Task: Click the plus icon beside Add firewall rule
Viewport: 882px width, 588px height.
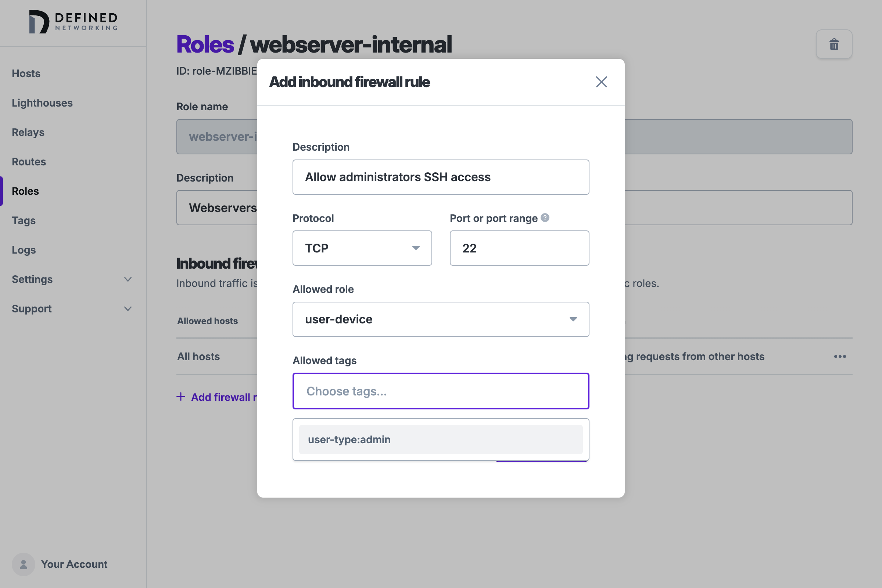Action: click(x=180, y=397)
